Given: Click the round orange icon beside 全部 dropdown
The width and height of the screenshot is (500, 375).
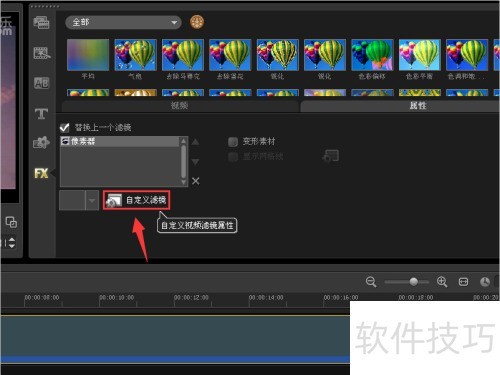Looking at the screenshot, I should point(197,22).
